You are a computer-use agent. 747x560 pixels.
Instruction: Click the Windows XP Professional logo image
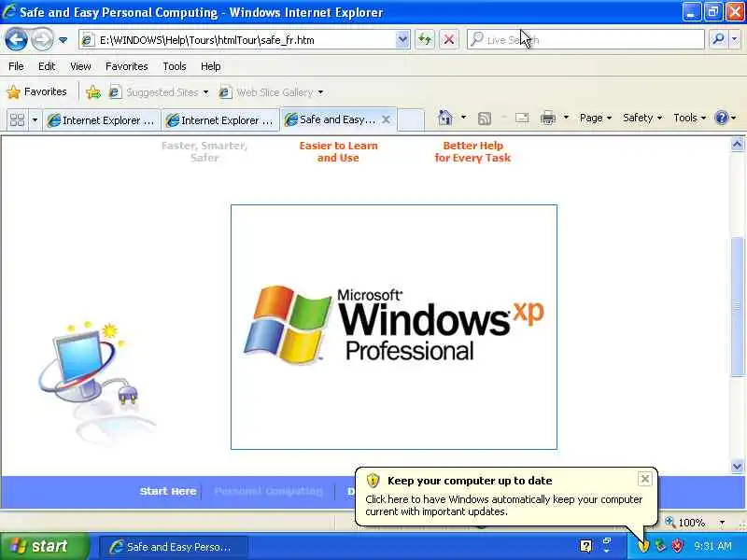(394, 327)
